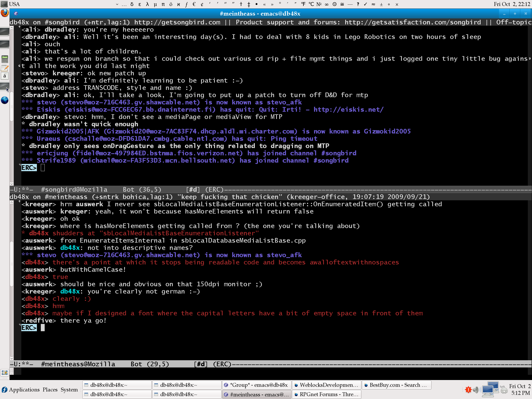Screen dimensions: 532x399
Task: Insert the dagger † symbol from the palette
Action: pyautogui.click(x=241, y=4)
